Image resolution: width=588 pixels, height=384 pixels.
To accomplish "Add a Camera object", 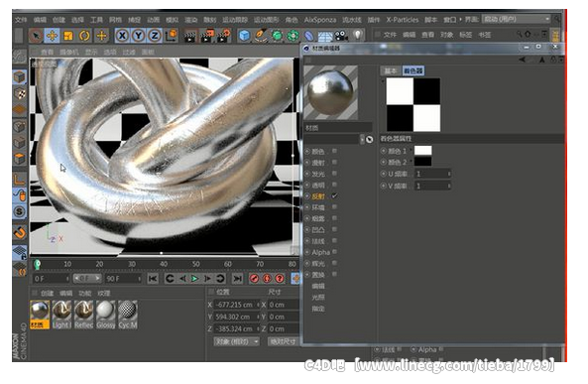I will [x=341, y=36].
